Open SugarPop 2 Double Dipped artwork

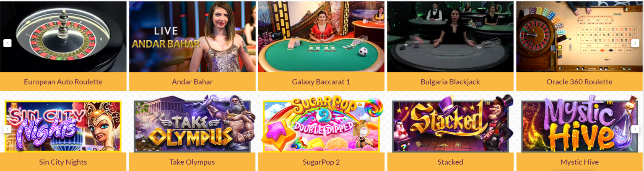point(321,126)
